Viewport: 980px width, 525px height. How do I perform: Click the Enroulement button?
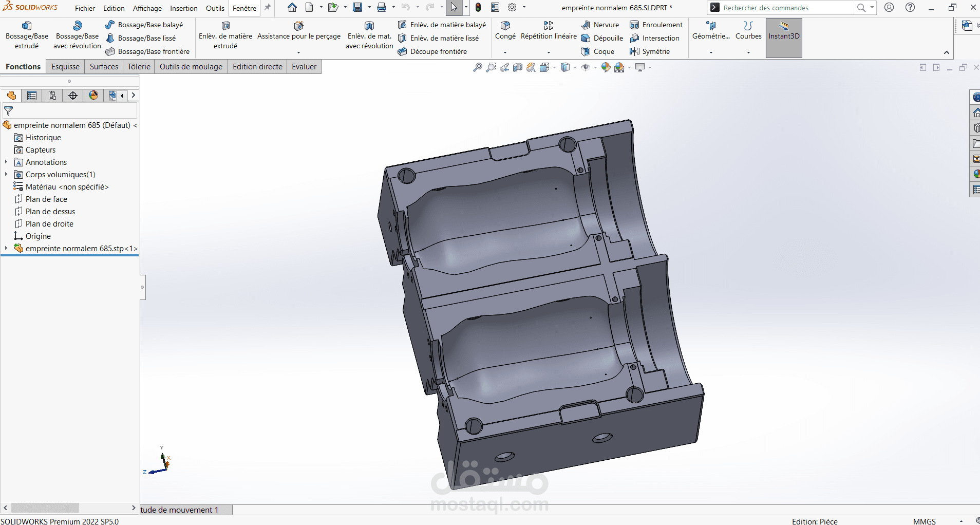click(656, 25)
